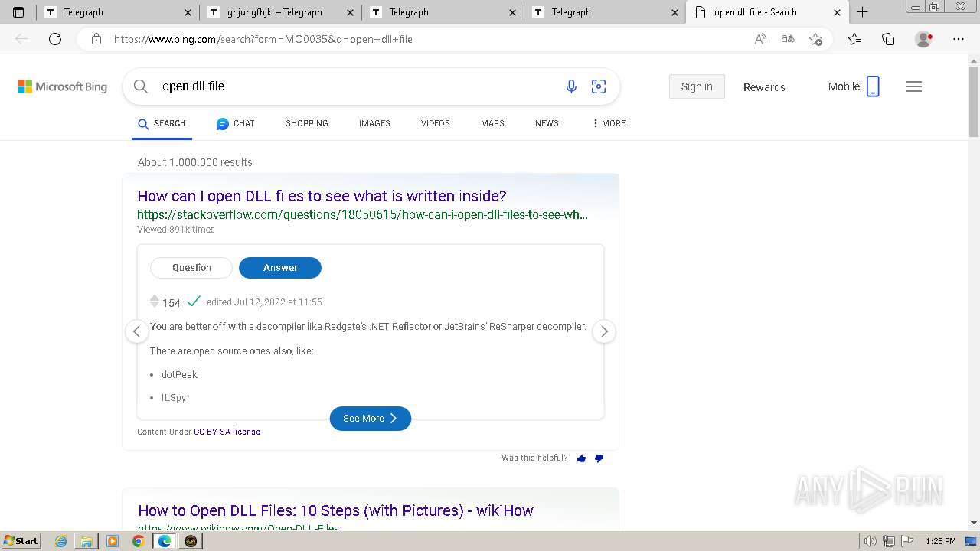
Task: Close the ghjuhgfhjkl – Telegraph tab
Action: (350, 12)
